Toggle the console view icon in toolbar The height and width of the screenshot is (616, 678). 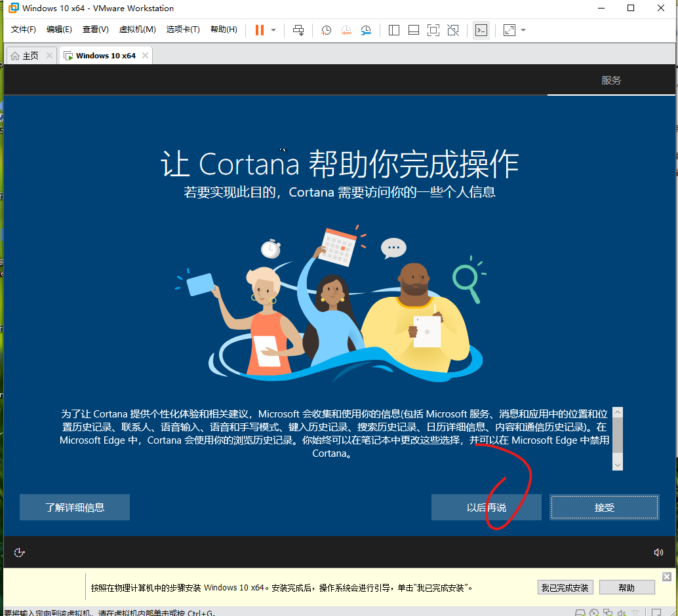pos(481,30)
